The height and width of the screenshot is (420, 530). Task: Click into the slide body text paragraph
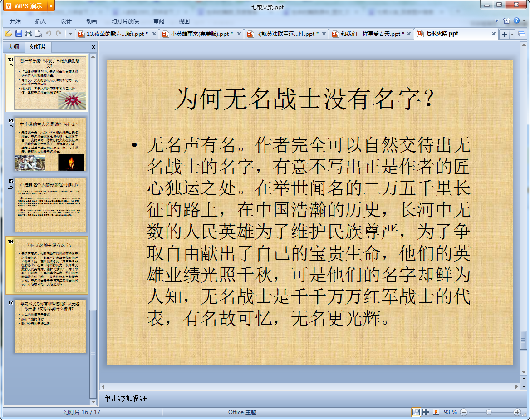coord(308,232)
